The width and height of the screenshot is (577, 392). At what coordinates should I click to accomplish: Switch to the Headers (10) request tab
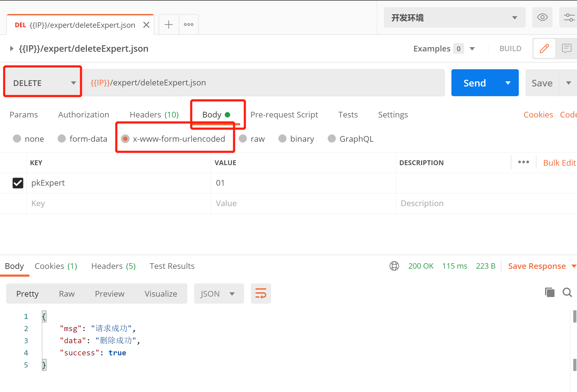tap(154, 115)
